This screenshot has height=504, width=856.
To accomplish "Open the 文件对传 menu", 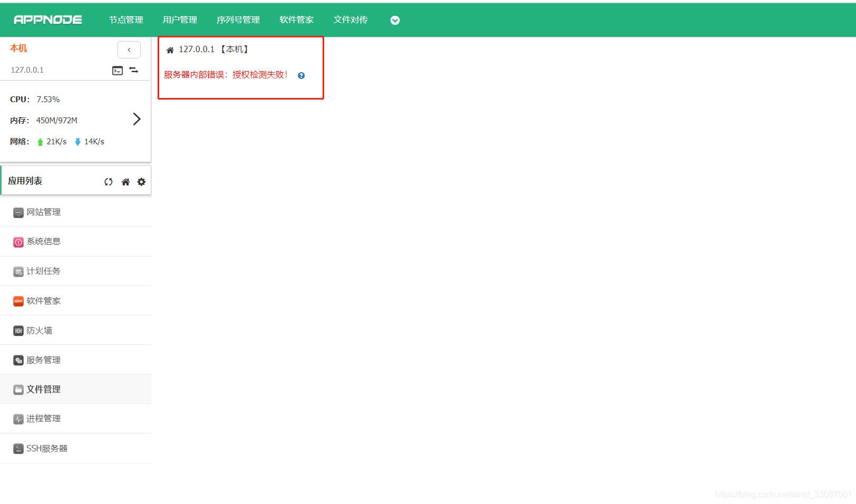I will coord(351,20).
